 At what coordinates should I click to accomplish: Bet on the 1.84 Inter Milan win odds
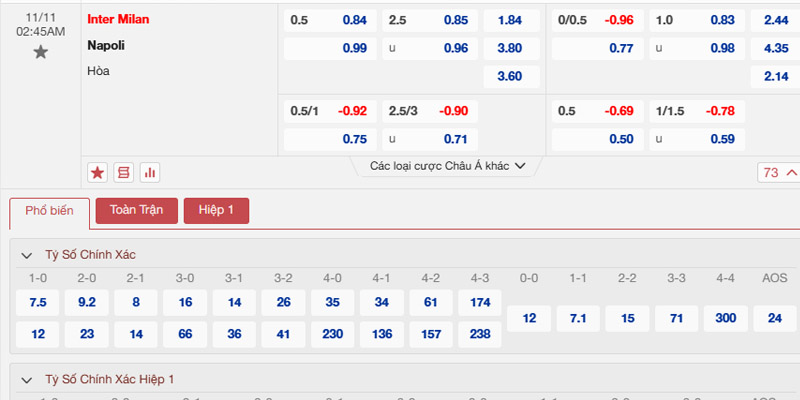point(510,20)
